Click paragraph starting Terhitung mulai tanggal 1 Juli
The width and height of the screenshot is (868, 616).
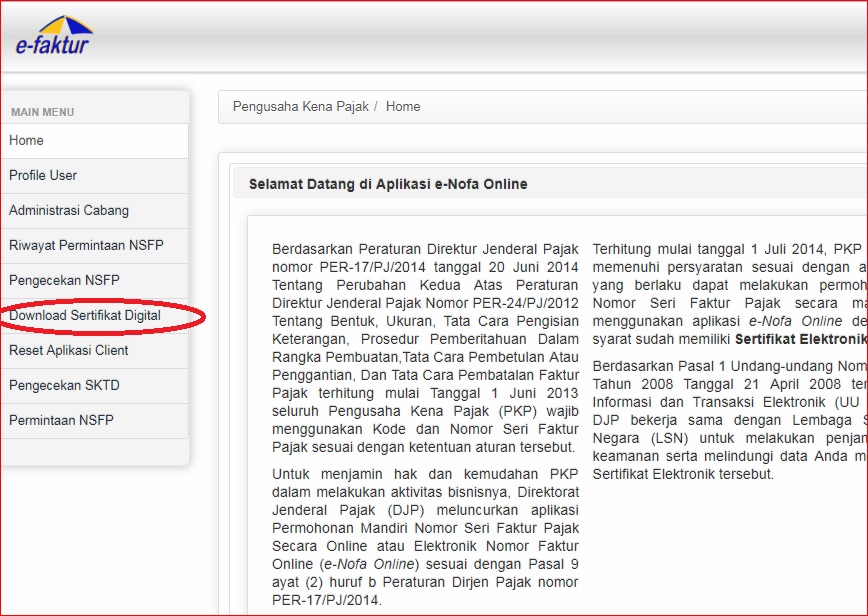(730, 294)
